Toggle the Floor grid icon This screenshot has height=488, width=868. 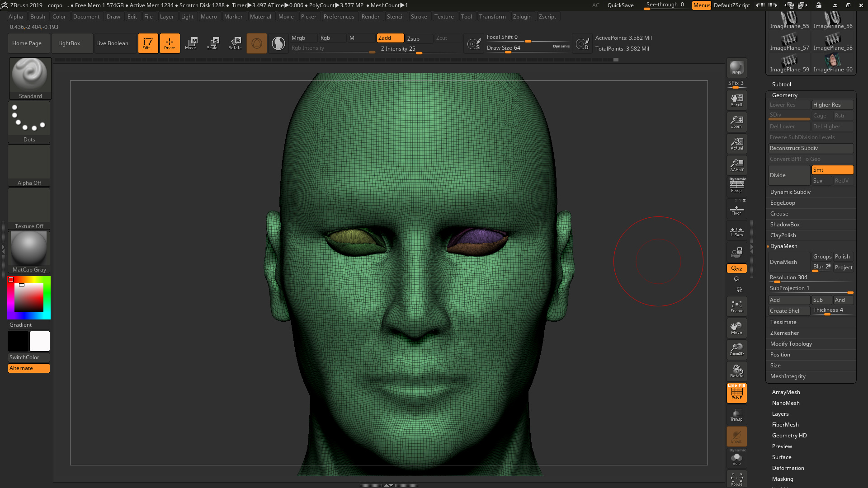(x=736, y=208)
